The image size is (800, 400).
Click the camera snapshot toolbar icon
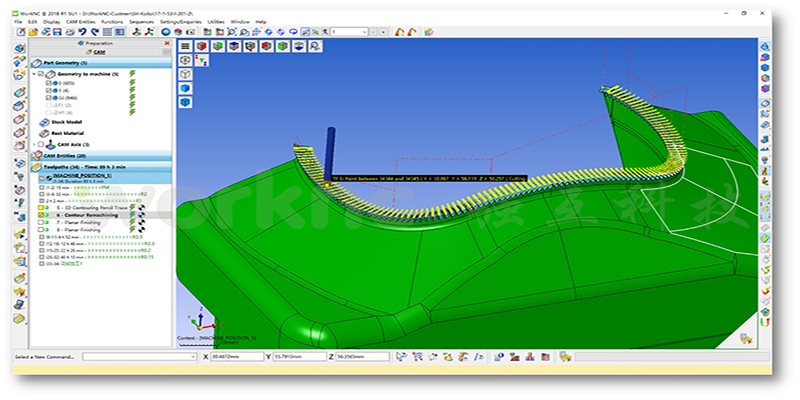tap(190, 32)
